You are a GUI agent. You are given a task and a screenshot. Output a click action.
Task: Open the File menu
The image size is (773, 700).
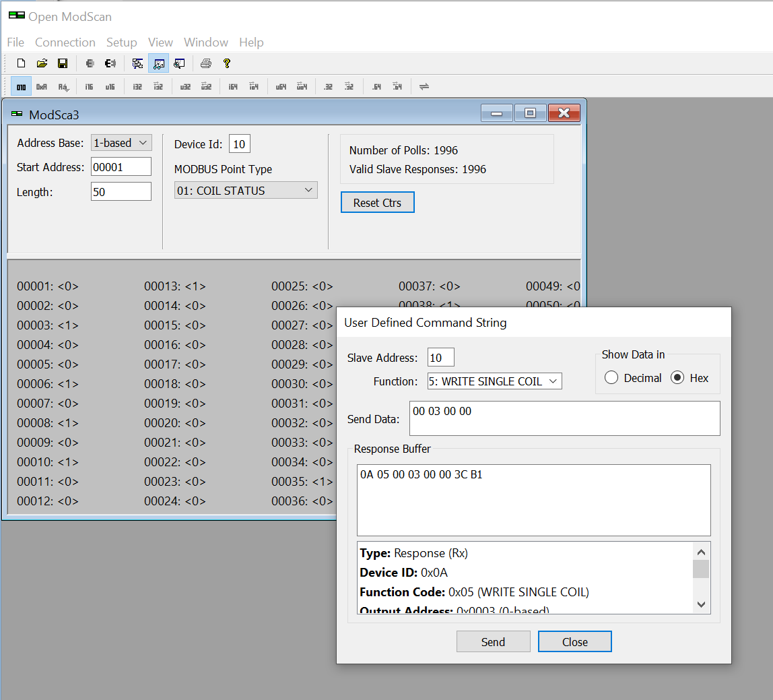point(15,42)
